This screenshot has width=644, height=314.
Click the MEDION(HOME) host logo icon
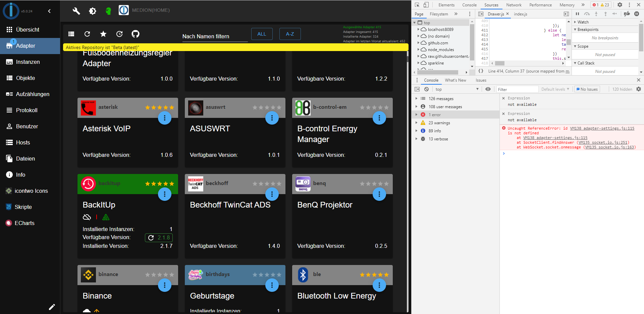coord(124,10)
